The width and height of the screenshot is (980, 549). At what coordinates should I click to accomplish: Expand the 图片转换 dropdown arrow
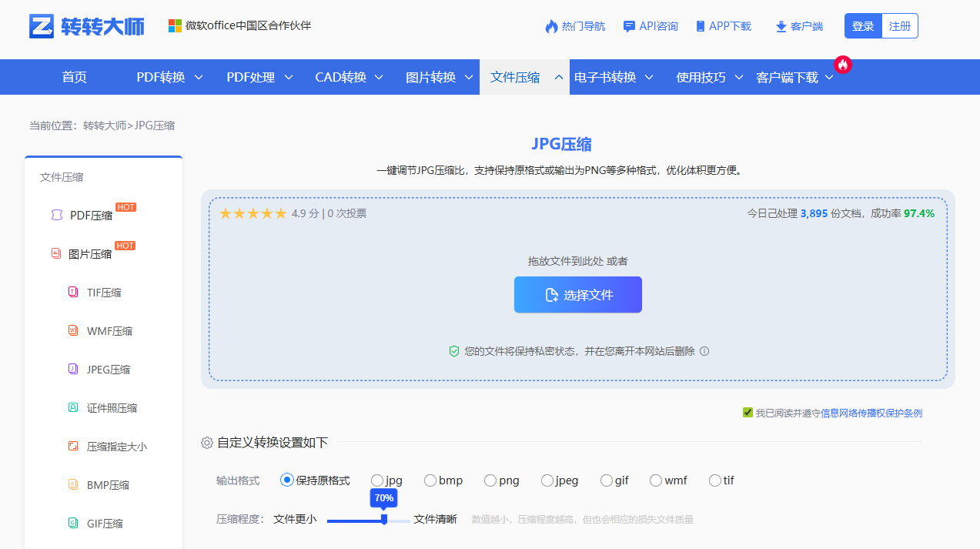pos(470,77)
